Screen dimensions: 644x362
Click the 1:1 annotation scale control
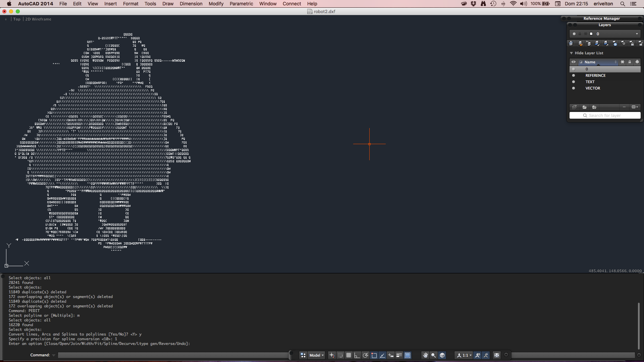pyautogui.click(x=464, y=355)
